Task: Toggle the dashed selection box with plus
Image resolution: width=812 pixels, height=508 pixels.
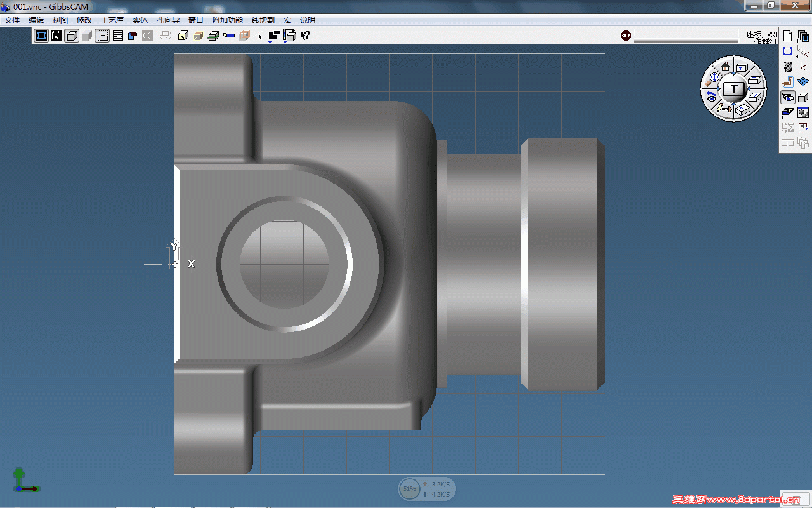Action: [x=102, y=36]
